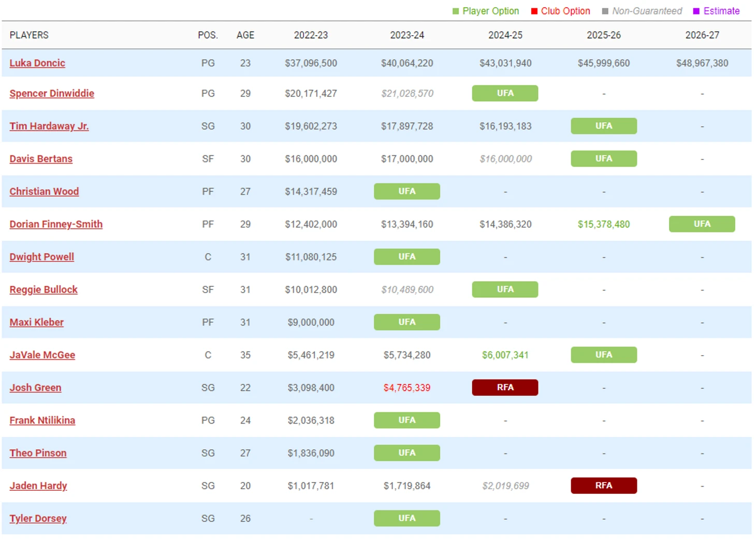Click the UFA badge in Spencer Dinwiddie's row
This screenshot has width=756, height=555.
[505, 93]
